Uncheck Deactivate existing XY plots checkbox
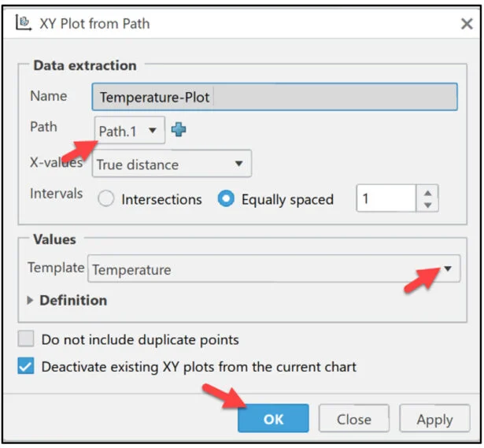 [x=27, y=367]
